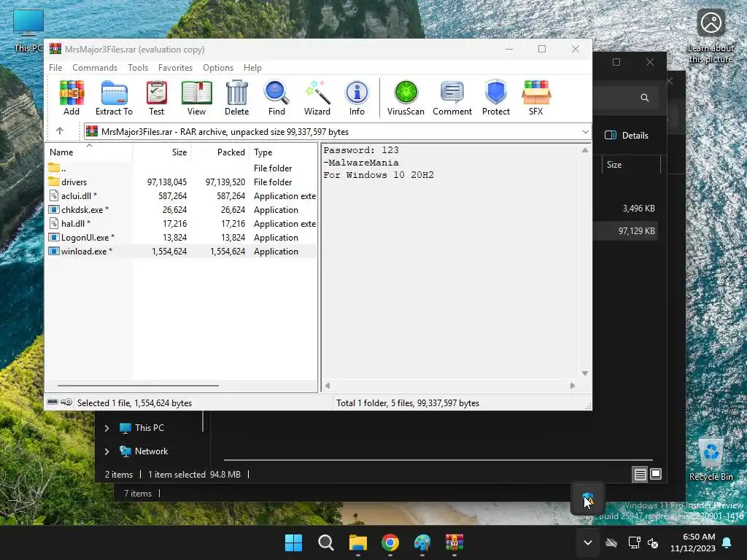
Task: Select the aclui.dll file
Action: pos(182,195)
